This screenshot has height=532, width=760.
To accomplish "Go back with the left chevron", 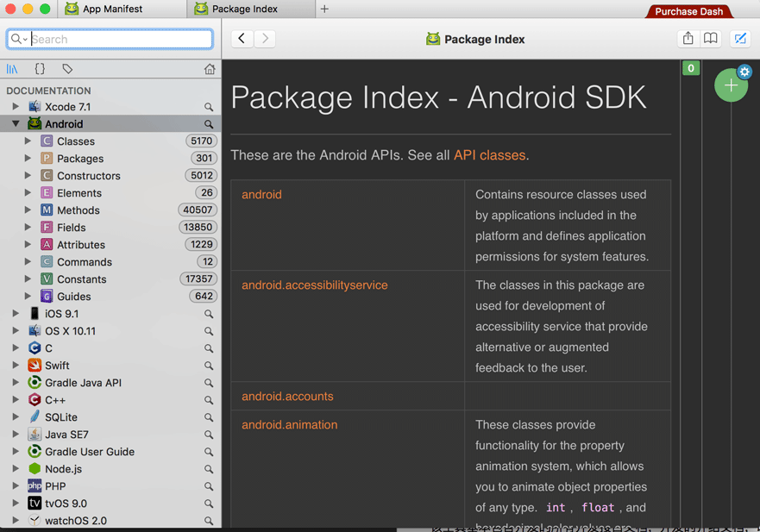I will pos(242,39).
